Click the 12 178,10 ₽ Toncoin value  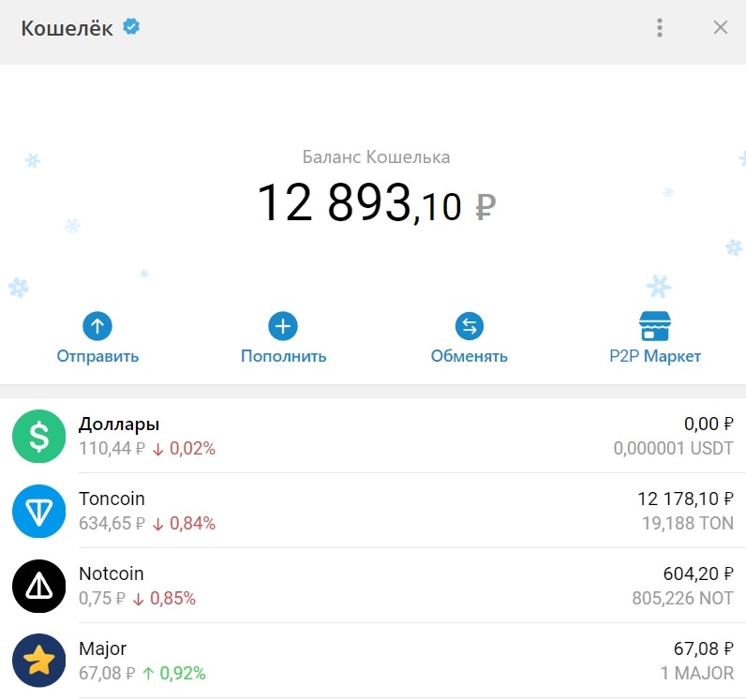pyautogui.click(x=686, y=499)
